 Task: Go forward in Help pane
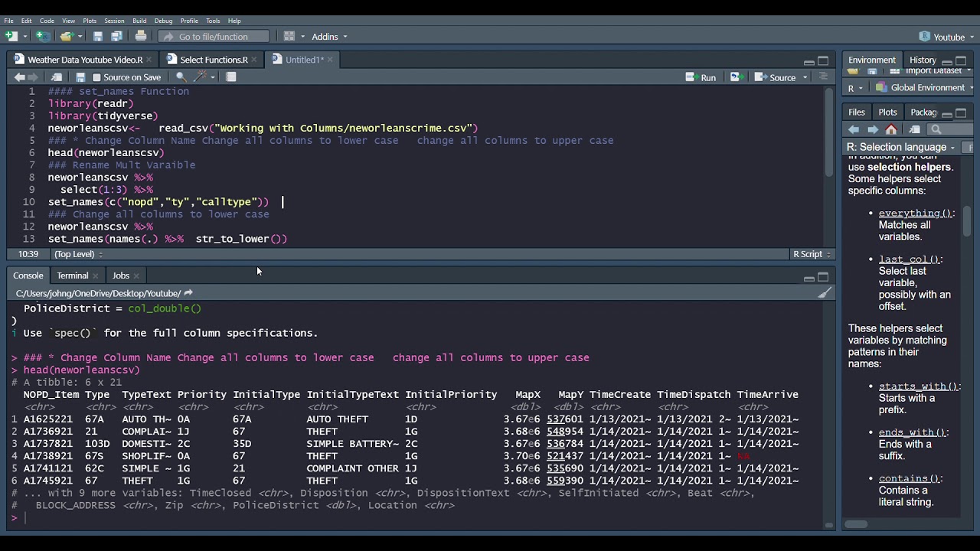(x=872, y=129)
